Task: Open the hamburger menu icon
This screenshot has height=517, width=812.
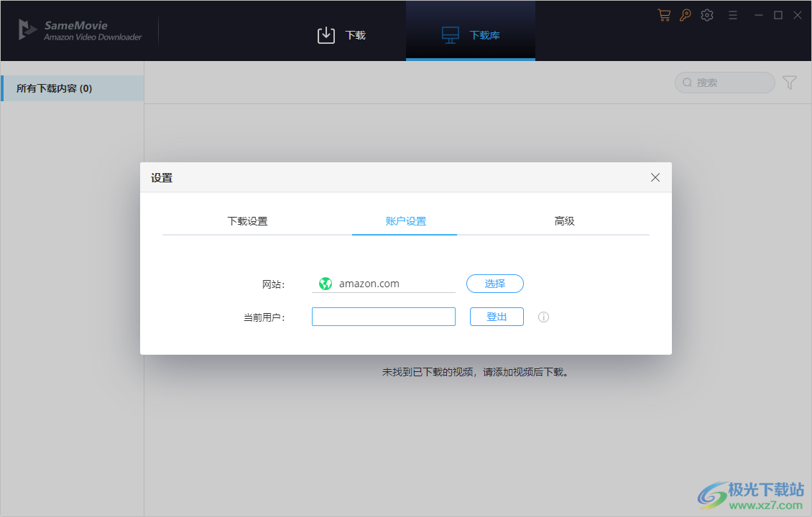Action: coord(733,16)
